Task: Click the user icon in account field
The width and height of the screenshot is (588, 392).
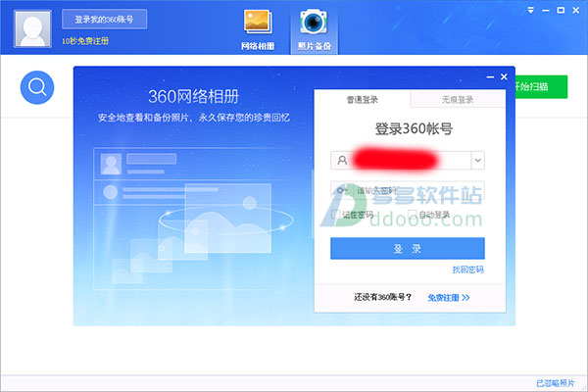Action: click(x=342, y=161)
